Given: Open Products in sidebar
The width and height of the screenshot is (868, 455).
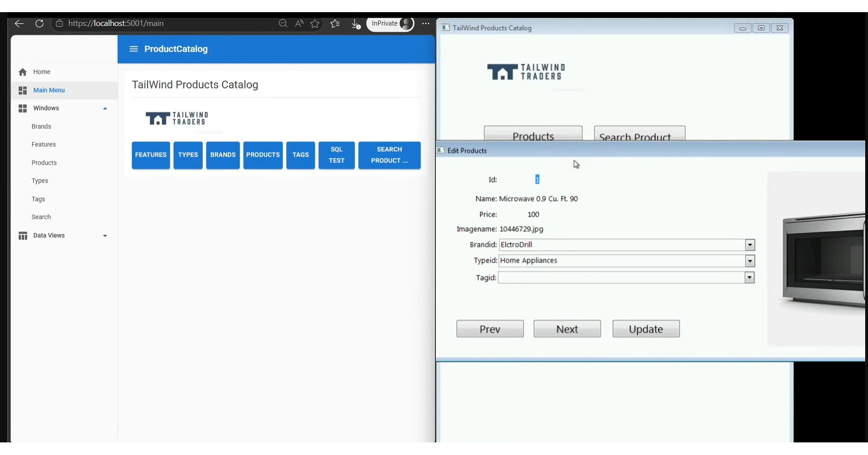Looking at the screenshot, I should click(x=44, y=163).
